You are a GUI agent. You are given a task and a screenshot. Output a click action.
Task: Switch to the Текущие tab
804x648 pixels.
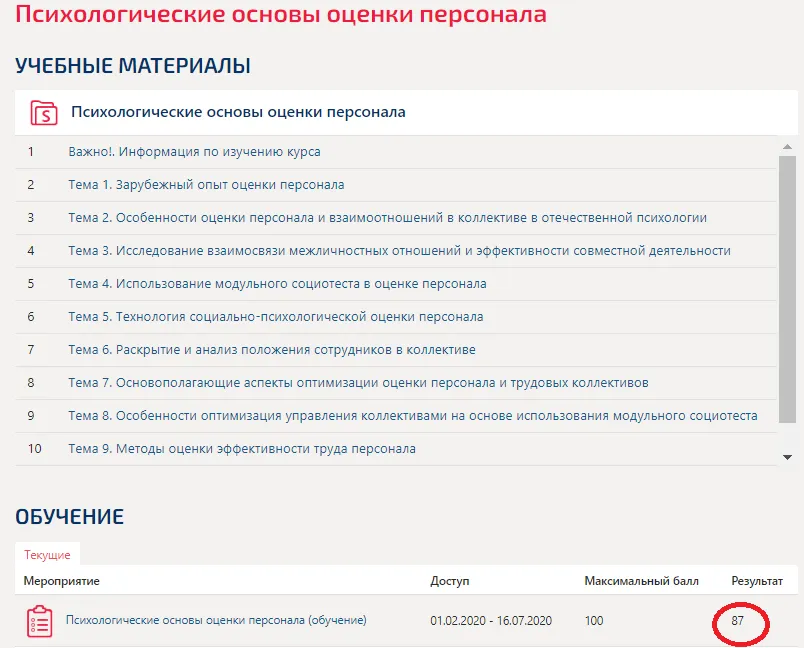tap(47, 554)
